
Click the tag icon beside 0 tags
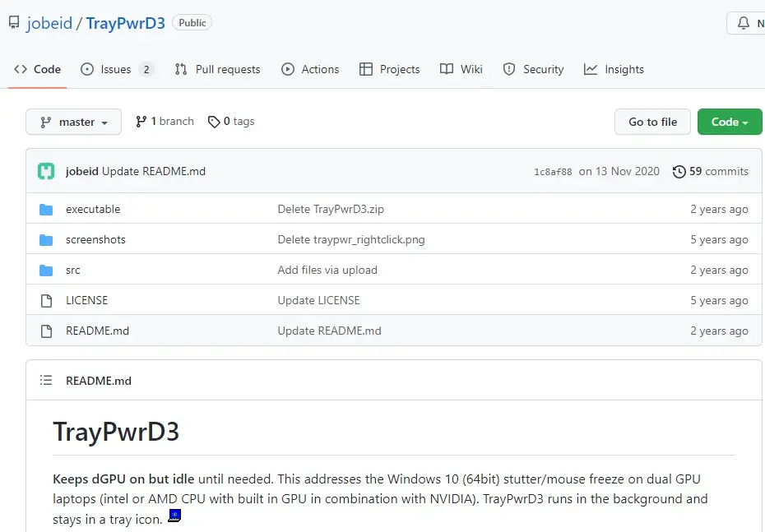click(x=214, y=122)
